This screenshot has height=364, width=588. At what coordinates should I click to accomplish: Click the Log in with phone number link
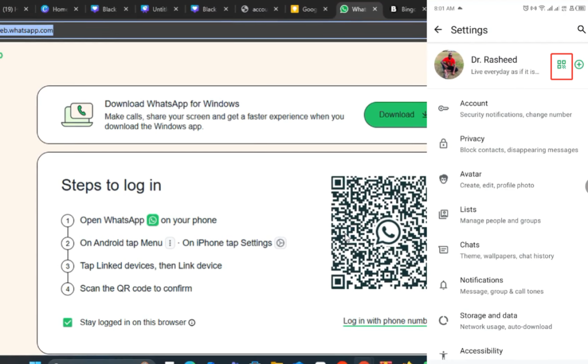[x=385, y=321]
